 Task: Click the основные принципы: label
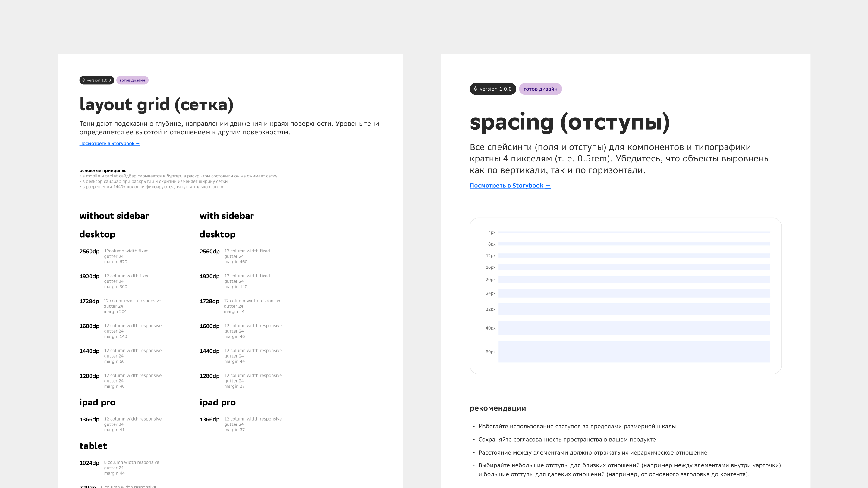click(103, 170)
